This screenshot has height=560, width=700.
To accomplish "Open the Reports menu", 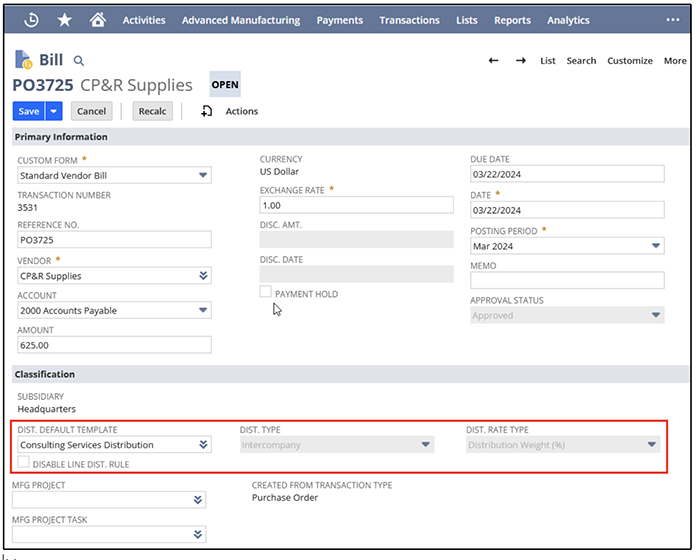I will pyautogui.click(x=512, y=20).
